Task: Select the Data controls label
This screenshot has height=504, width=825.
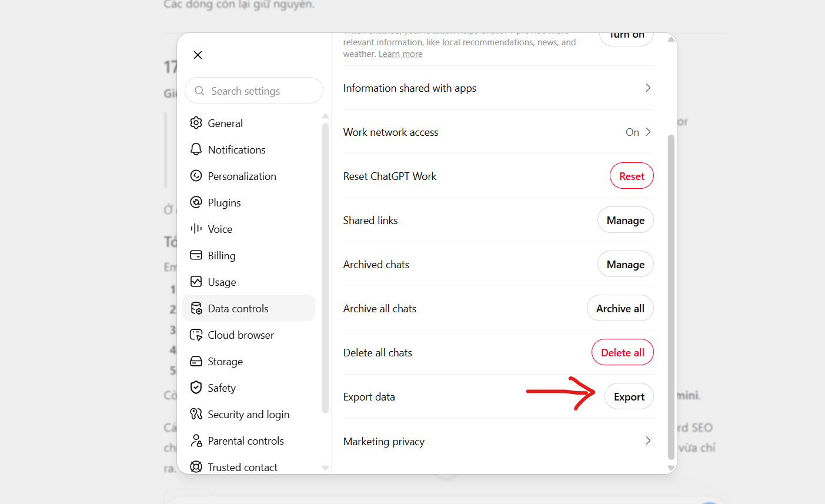Action: coord(238,309)
